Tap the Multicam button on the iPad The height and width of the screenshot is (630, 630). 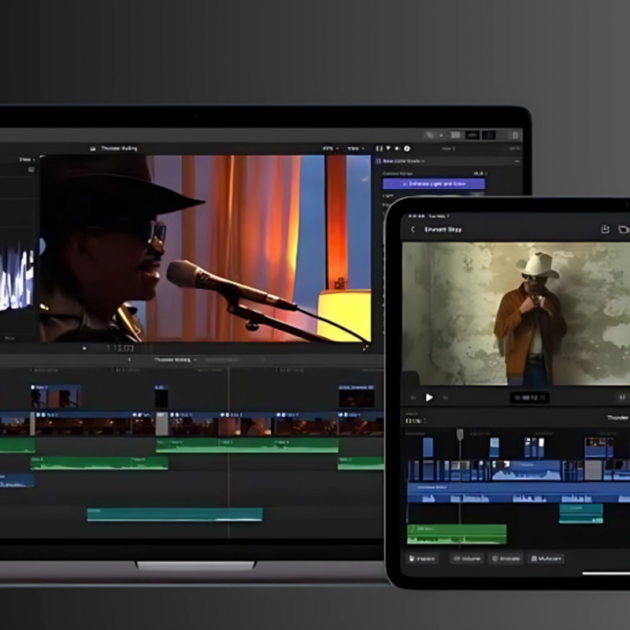point(546,558)
